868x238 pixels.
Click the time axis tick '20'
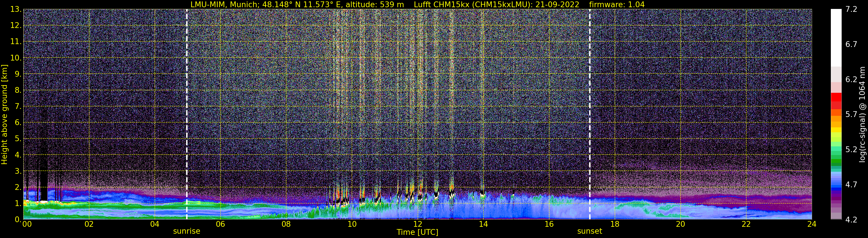(x=680, y=224)
